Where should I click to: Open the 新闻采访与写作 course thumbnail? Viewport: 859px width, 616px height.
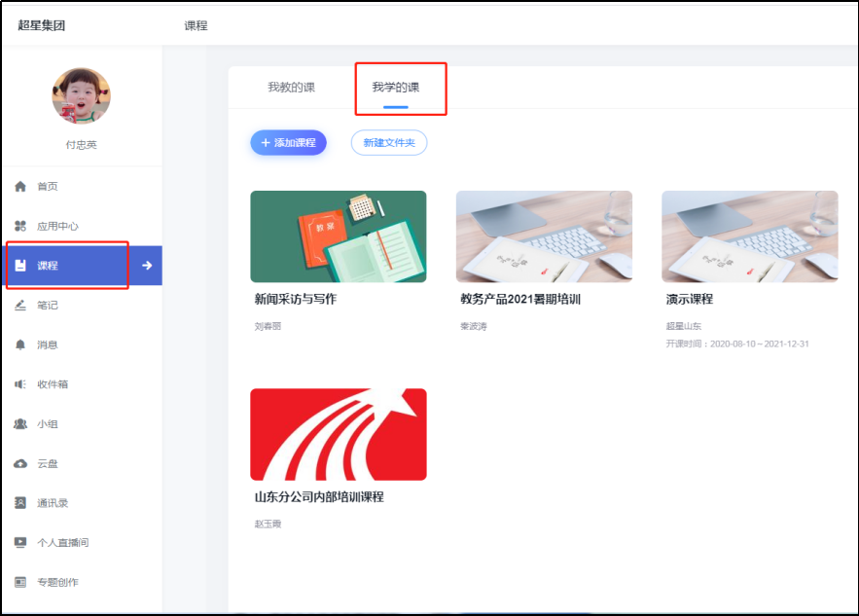tap(338, 236)
